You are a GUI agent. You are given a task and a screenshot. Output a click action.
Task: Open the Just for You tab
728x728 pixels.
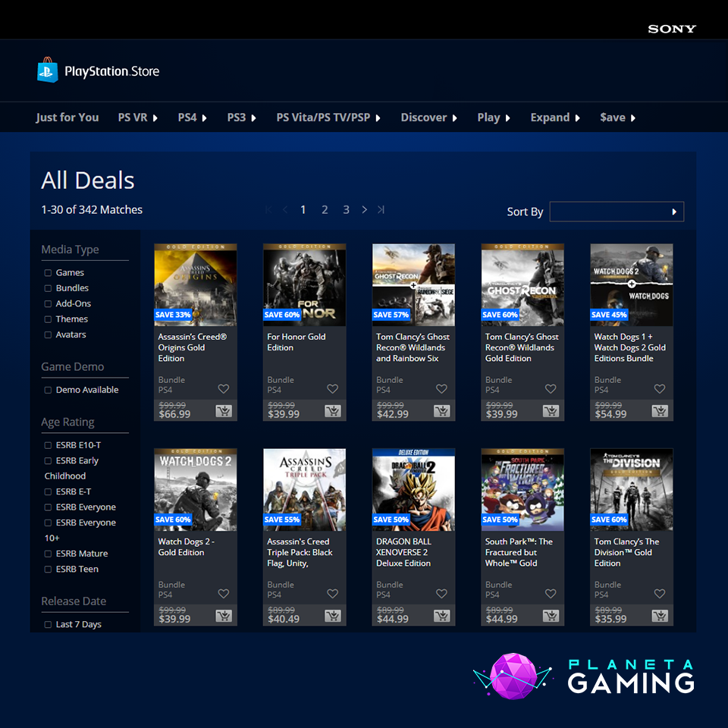point(67,118)
